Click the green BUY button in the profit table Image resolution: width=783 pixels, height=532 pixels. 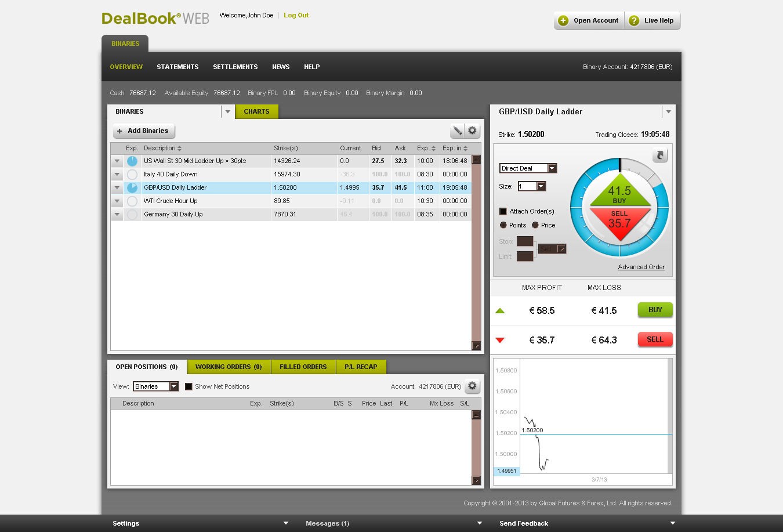655,310
